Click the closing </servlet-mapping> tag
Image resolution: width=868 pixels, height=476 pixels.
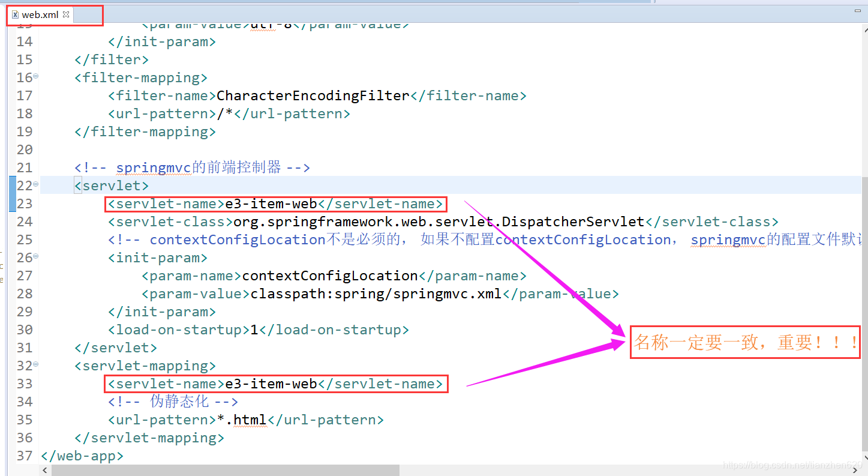click(x=149, y=438)
